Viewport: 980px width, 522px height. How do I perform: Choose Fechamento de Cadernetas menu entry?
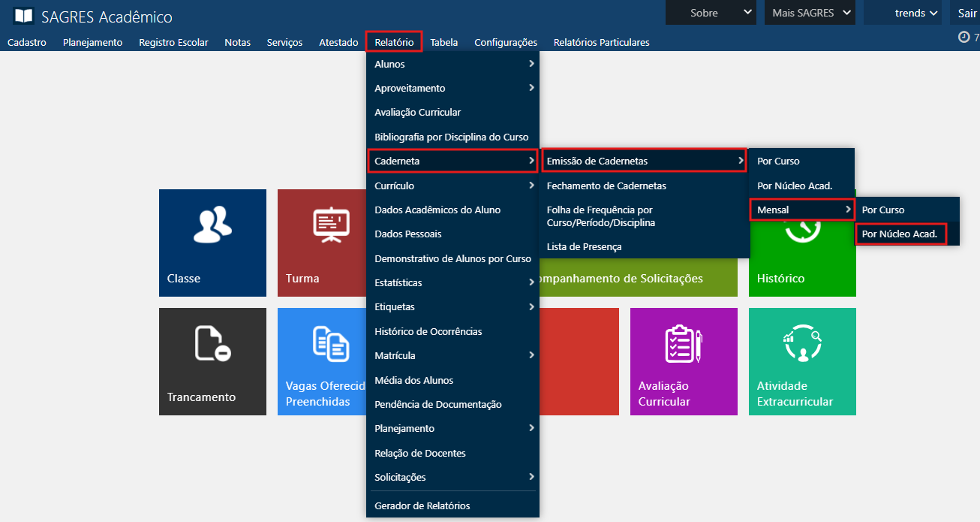click(606, 186)
